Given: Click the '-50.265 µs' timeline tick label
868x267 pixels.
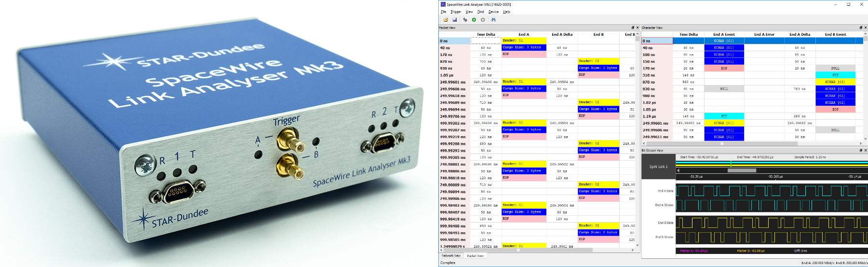Looking at the screenshot, I should [775, 176].
